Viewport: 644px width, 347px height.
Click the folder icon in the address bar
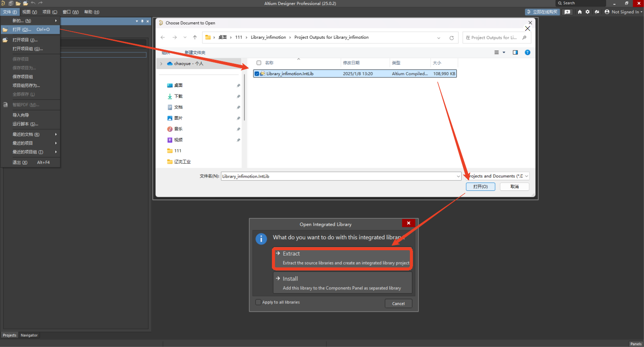[208, 37]
